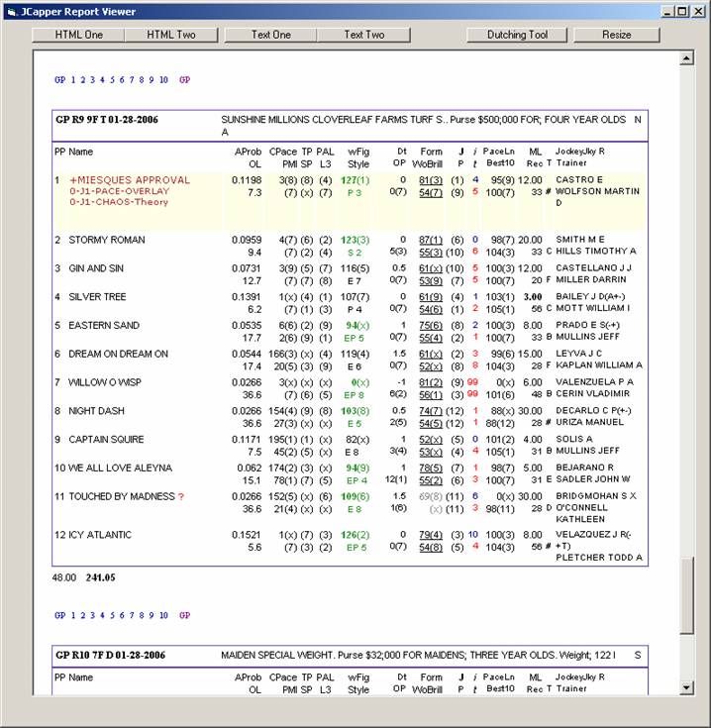Click NIGHT DASH Form link 74(7)
The image size is (711, 728).
(431, 411)
